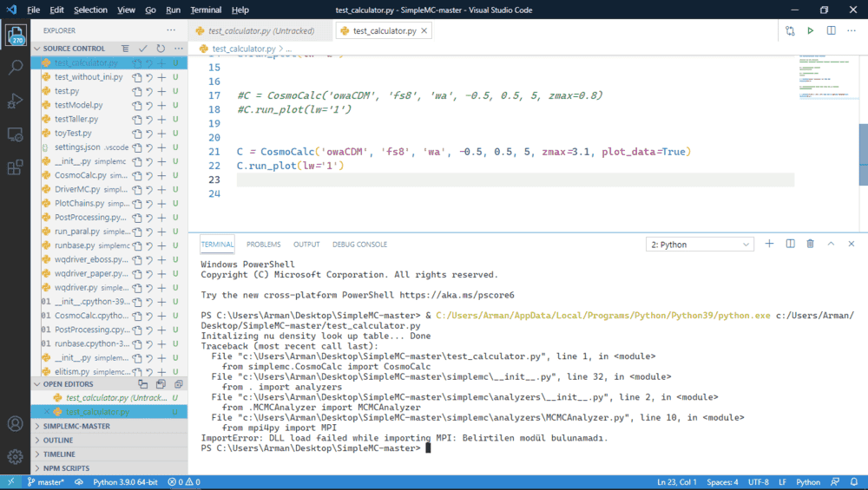Run Python file play button
Viewport: 868px width, 490px height.
point(811,31)
